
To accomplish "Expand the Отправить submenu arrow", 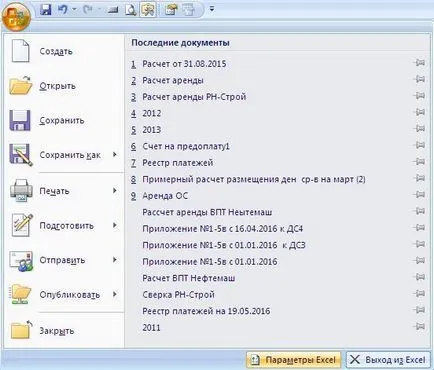I will pyautogui.click(x=115, y=260).
